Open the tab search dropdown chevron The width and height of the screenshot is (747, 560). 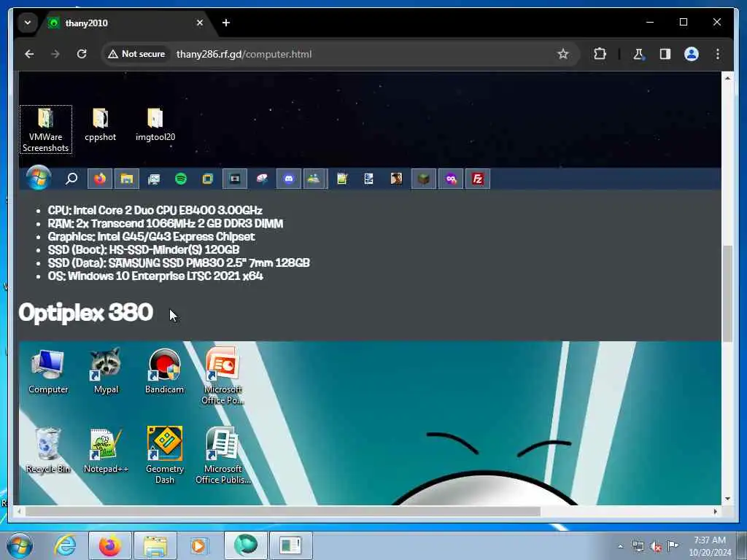click(28, 23)
